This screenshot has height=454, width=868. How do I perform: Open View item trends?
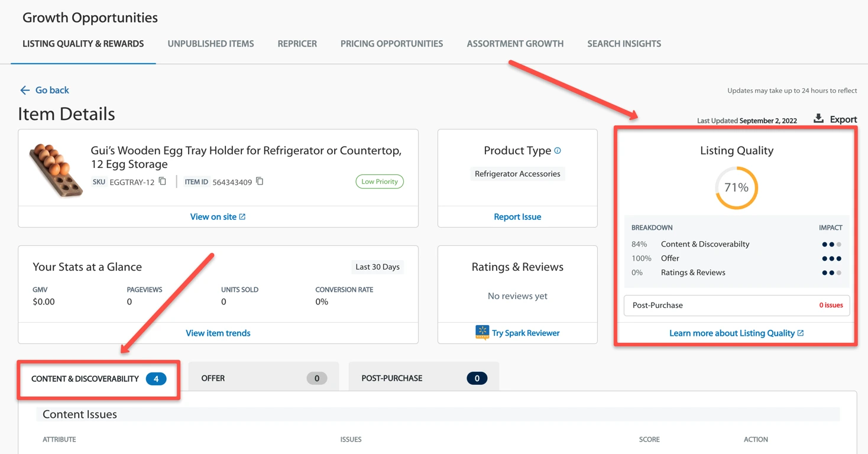(218, 333)
